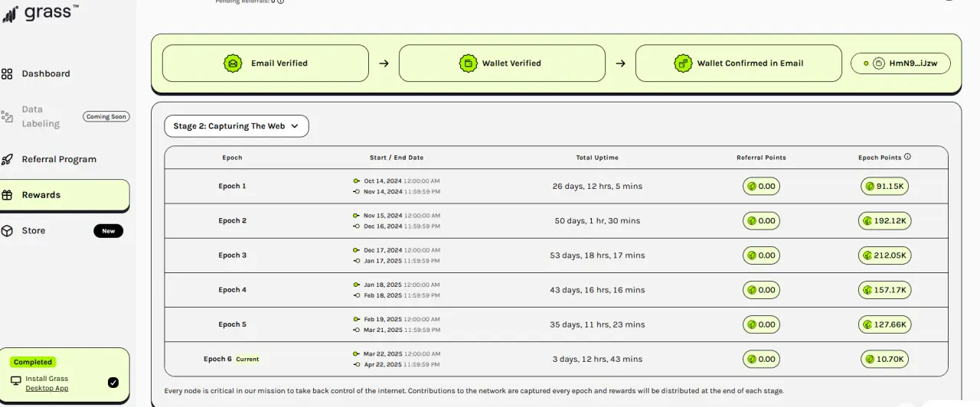Screen dimensions: 980x407
Task: Click uptime 26 days, 12 hrs, 5 mins
Action: click(597, 186)
